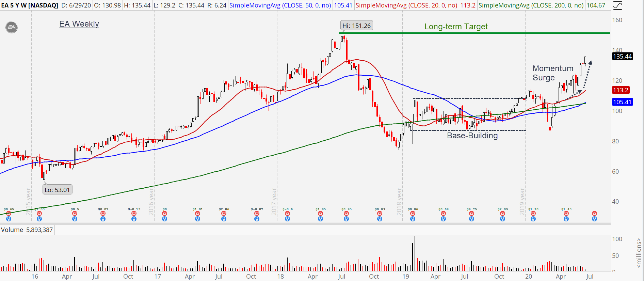Click the red earnings icon without an EPS label
Viewport: 644px width, 281px height.
(594, 214)
